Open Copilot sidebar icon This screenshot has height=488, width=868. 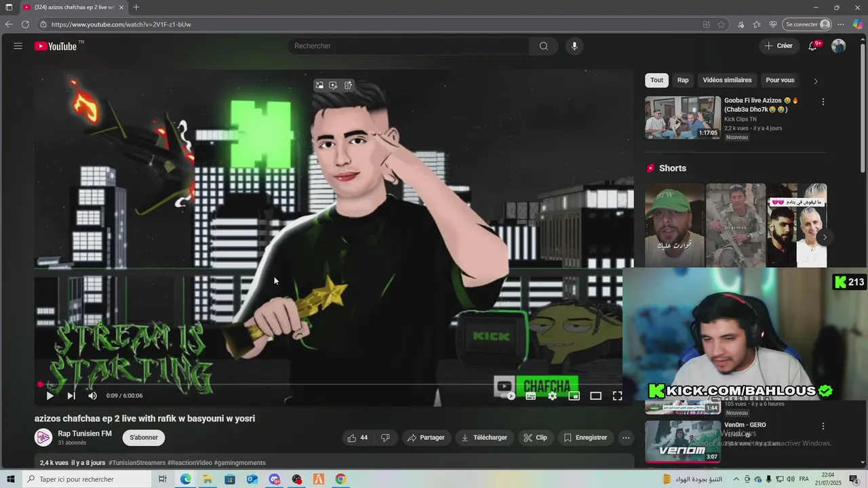tap(858, 24)
